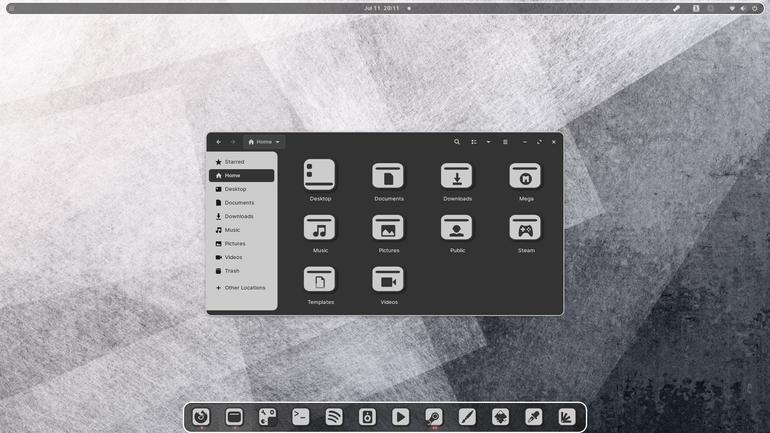Select the Pictures folder thumbnail

388,227
